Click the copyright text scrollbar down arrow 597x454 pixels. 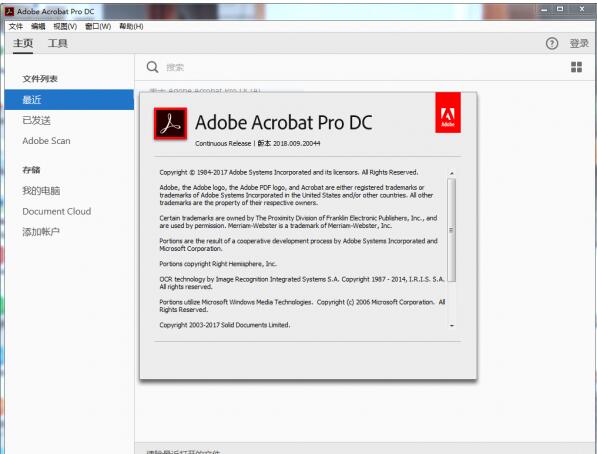(x=452, y=326)
